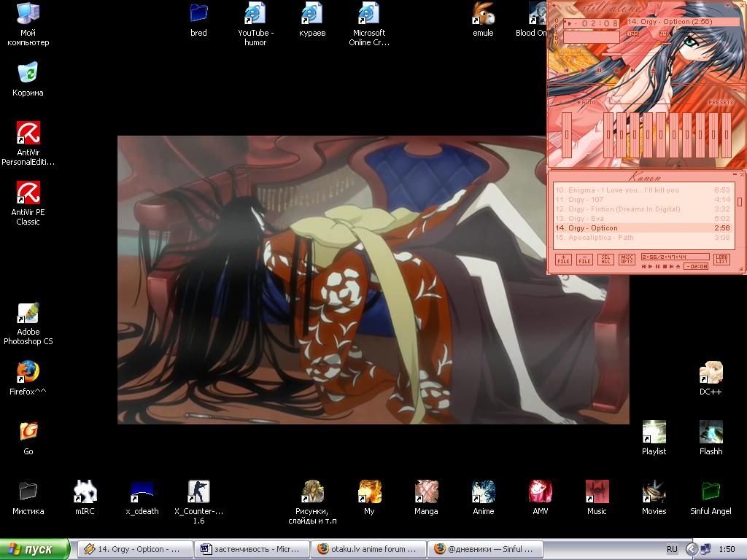Toggle AUTO in the Winamp equalizer

[x=587, y=102]
